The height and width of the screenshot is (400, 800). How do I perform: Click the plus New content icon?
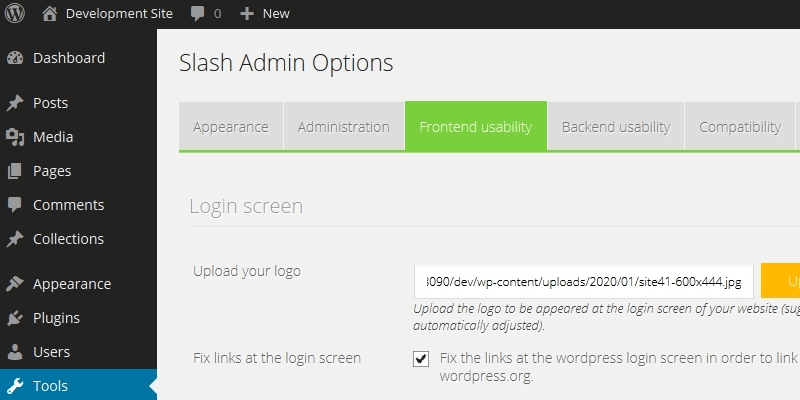point(247,14)
